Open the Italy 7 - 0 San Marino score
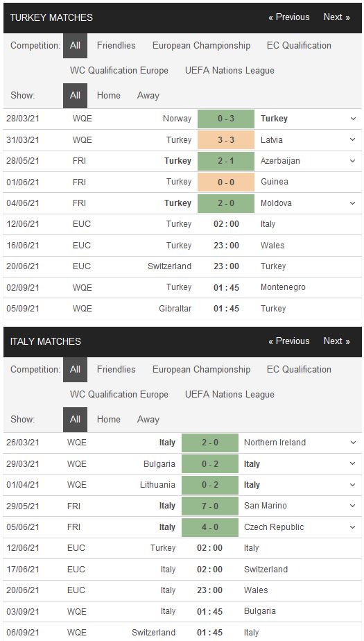Image resolution: width=364 pixels, height=641 pixels. click(210, 506)
